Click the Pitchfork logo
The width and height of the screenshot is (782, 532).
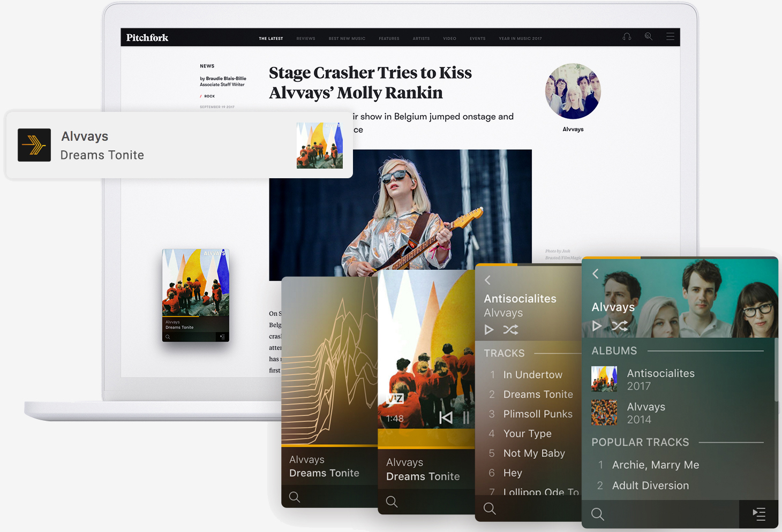point(147,37)
